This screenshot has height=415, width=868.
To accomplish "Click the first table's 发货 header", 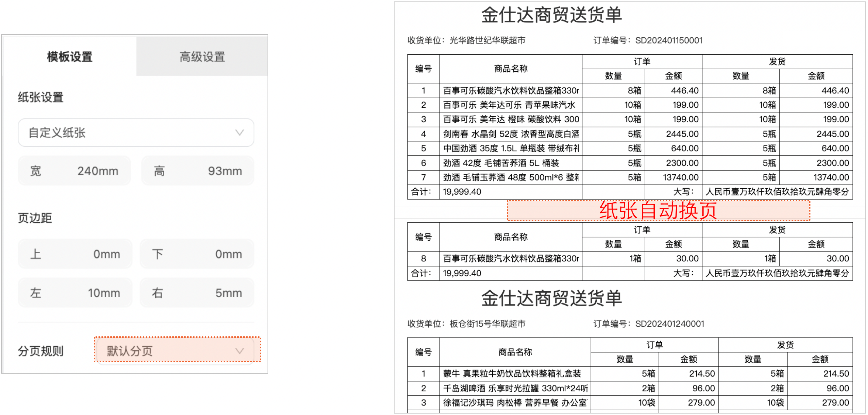I will coord(777,61).
